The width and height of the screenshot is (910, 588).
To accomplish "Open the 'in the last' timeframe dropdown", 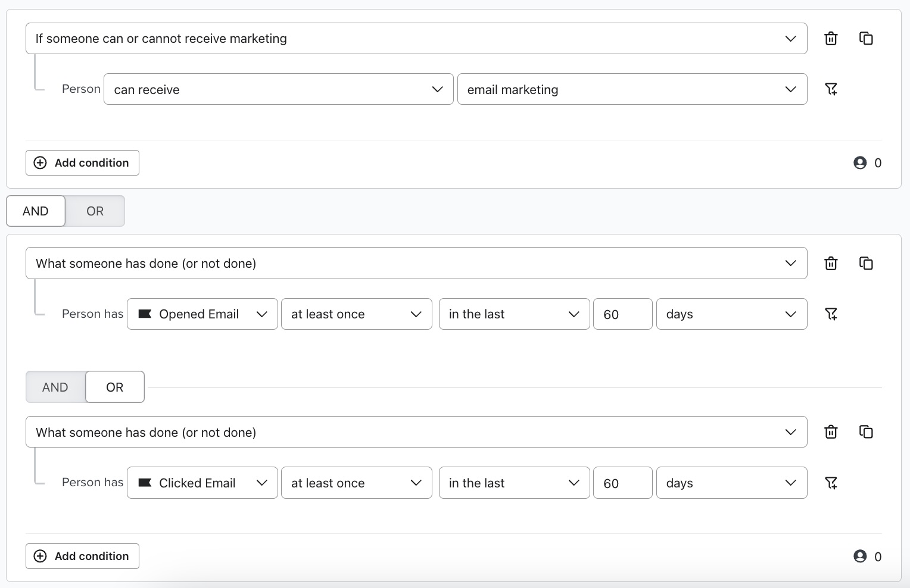I will pos(513,314).
